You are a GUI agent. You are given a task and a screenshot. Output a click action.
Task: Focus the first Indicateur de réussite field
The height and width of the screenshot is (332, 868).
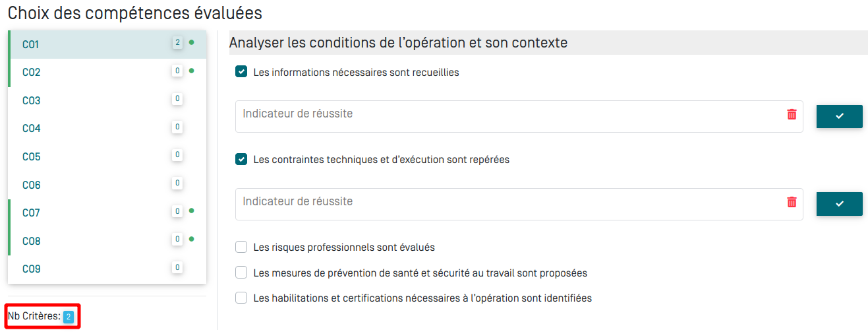tap(507, 115)
